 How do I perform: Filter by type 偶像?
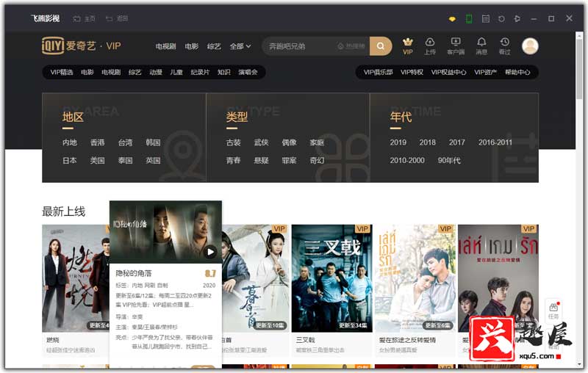coord(289,142)
